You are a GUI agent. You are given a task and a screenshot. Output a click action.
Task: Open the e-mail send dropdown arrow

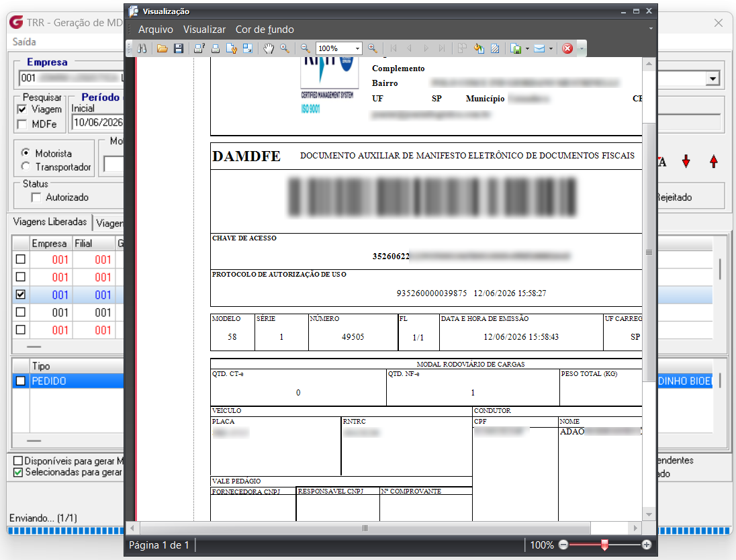click(x=551, y=48)
